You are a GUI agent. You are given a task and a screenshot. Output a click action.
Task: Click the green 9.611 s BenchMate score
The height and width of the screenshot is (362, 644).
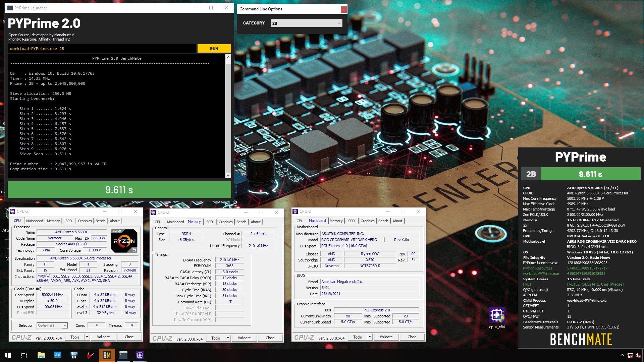(590, 174)
